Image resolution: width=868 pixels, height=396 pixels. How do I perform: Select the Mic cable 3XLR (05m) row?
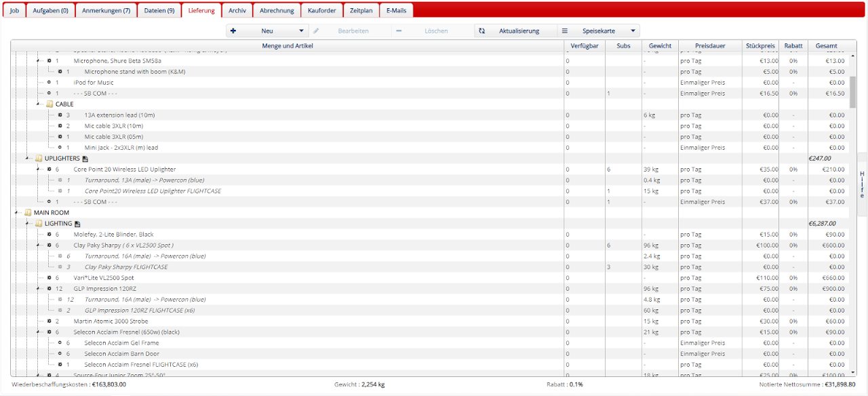[429, 137]
